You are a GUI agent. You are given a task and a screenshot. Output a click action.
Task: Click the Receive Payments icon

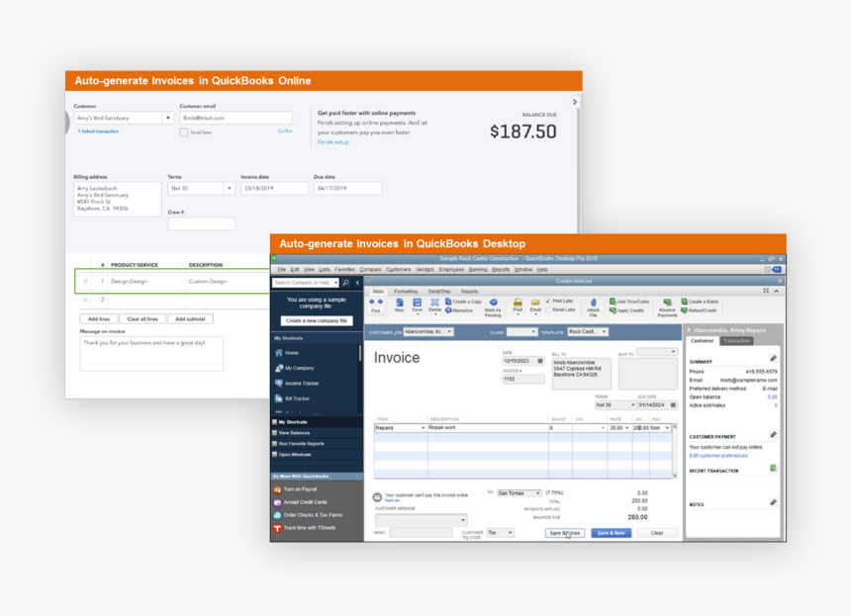(667, 307)
